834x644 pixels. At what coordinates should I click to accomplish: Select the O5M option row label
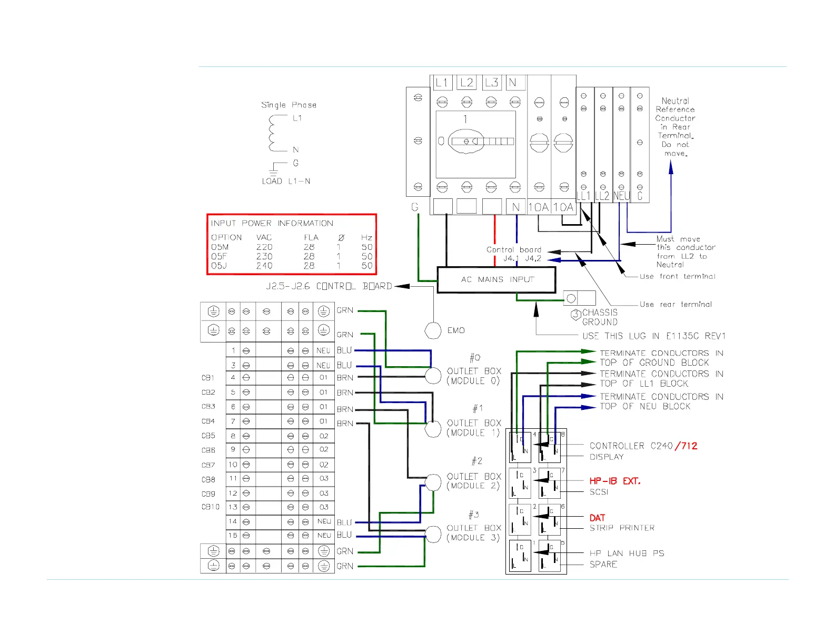pyautogui.click(x=220, y=247)
